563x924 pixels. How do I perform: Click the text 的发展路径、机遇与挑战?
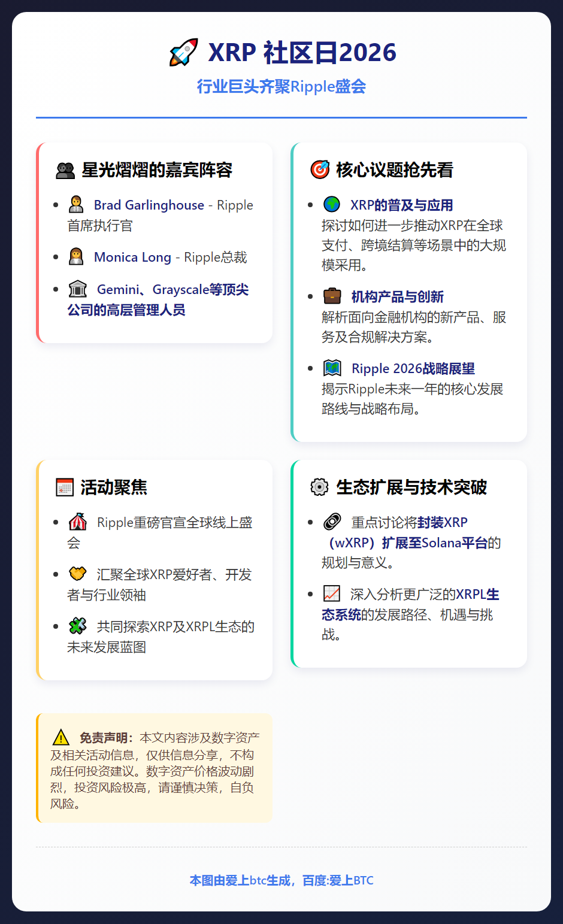coord(407,625)
